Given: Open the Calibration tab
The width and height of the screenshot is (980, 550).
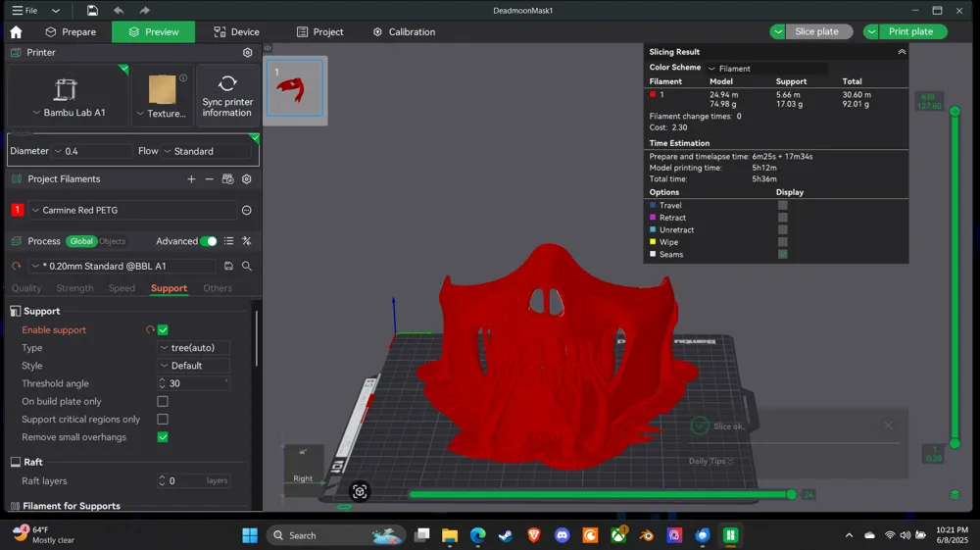Looking at the screenshot, I should tap(404, 32).
